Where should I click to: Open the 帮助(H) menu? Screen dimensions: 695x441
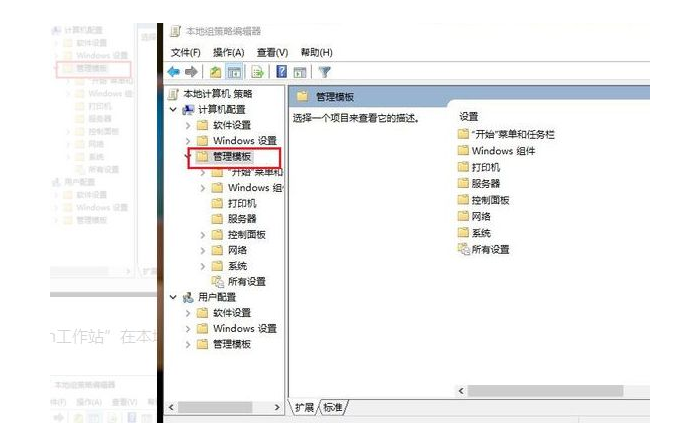pos(316,52)
